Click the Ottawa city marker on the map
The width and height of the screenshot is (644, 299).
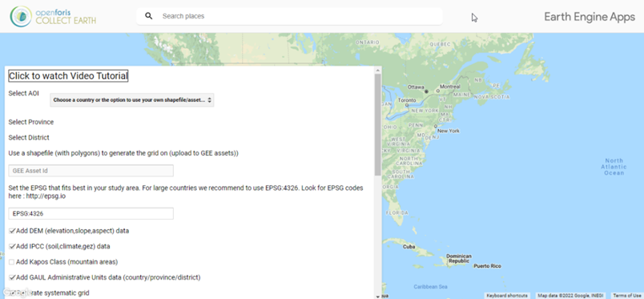click(426, 91)
